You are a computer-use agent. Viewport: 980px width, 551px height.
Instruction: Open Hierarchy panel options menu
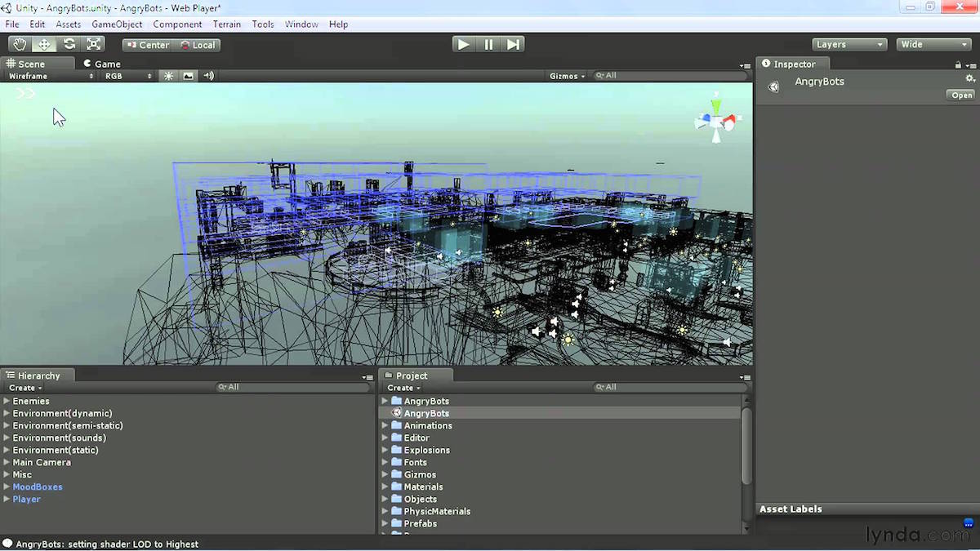click(x=367, y=377)
